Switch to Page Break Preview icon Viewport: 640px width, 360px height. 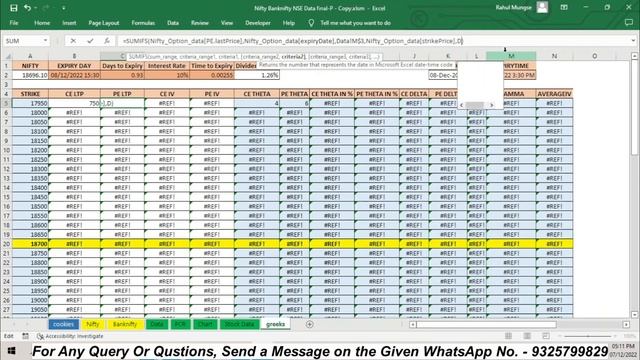(546, 336)
